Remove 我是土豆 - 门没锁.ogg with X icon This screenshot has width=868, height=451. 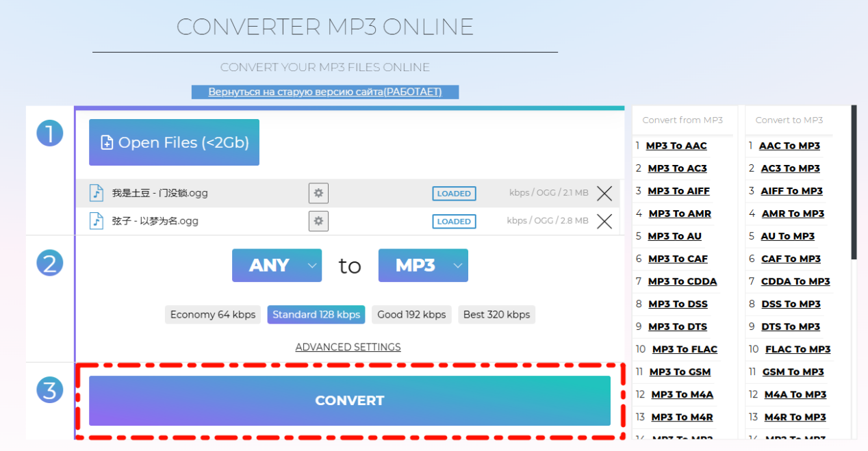coord(604,194)
